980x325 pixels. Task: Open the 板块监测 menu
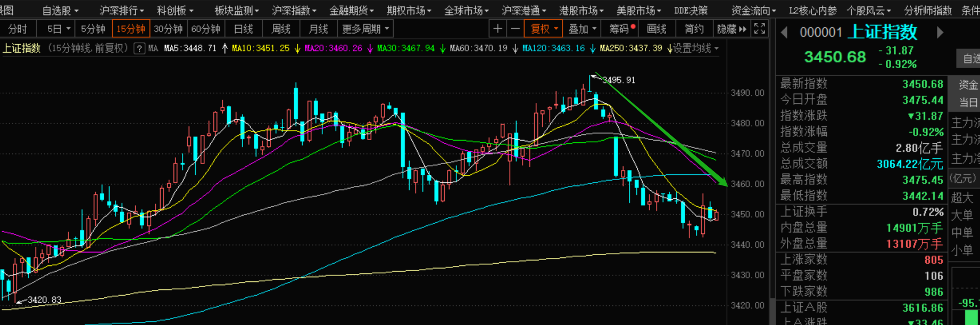237,10
